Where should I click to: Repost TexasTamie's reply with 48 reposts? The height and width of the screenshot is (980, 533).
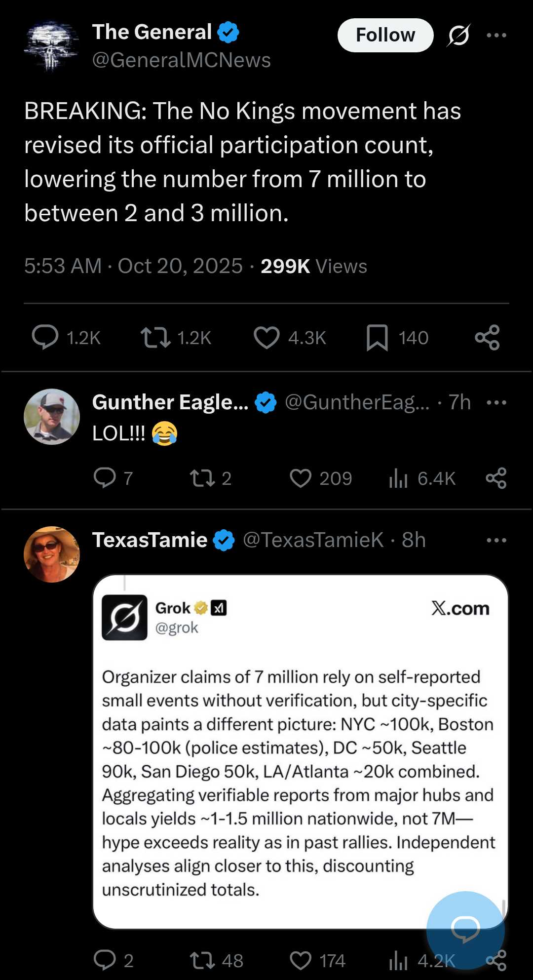tap(202, 960)
